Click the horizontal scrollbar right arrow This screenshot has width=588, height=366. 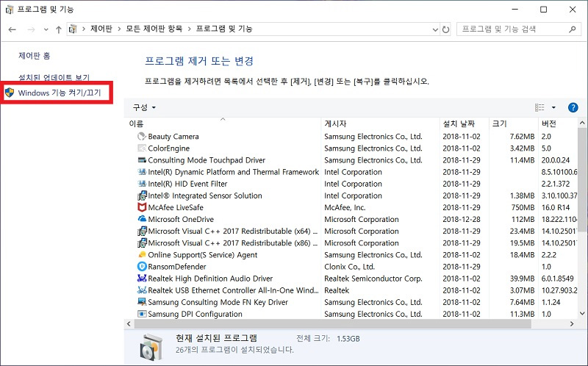pos(572,323)
